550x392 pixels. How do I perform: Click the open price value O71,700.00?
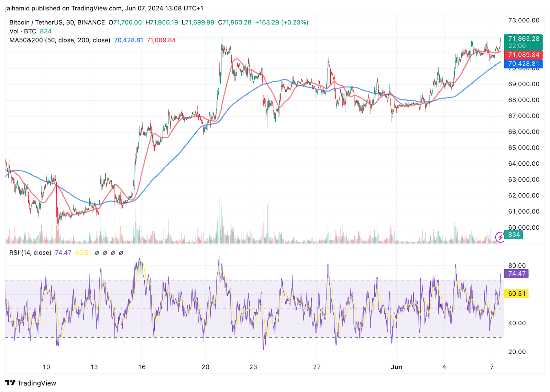[x=125, y=22]
